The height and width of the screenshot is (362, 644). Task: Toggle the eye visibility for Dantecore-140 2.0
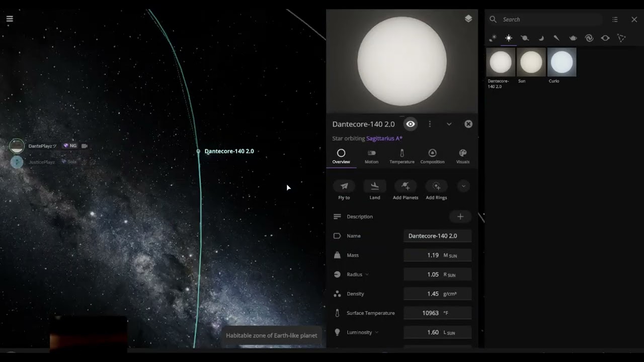coord(411,124)
